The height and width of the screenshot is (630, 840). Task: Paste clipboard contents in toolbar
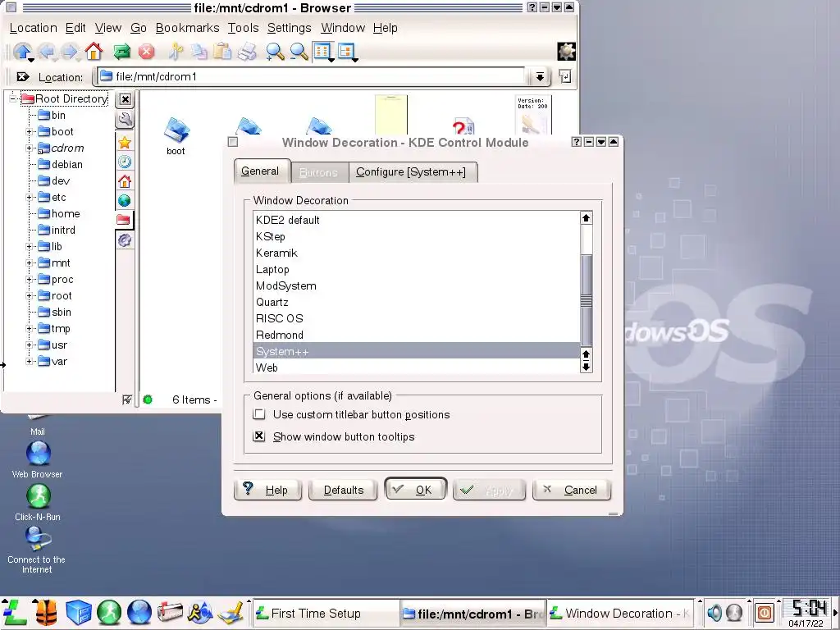(x=222, y=52)
